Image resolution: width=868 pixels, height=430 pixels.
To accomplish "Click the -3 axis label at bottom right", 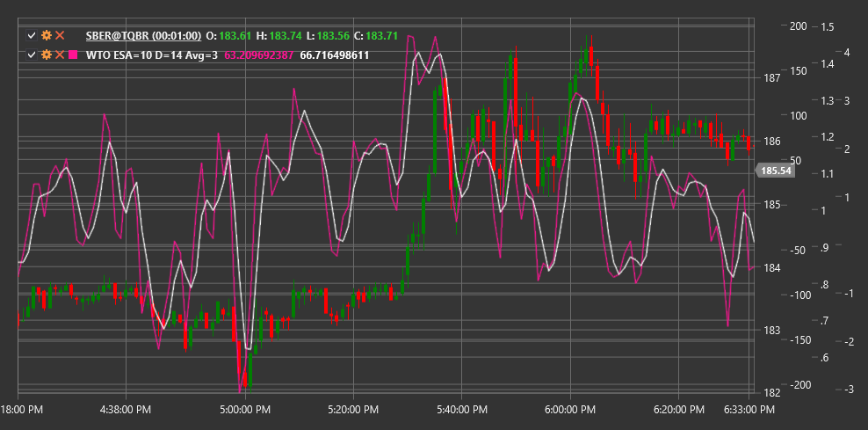I will (848, 390).
